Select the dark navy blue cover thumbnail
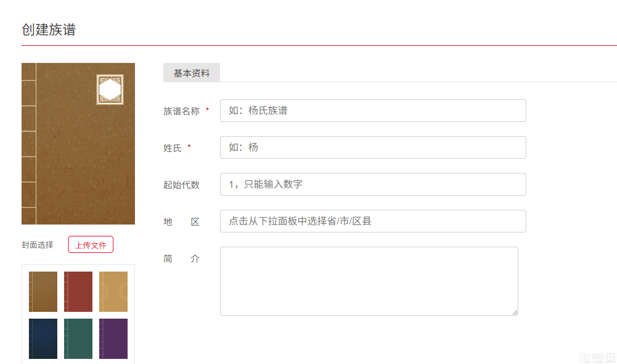Screen dimensions: 617x364 click(x=43, y=338)
